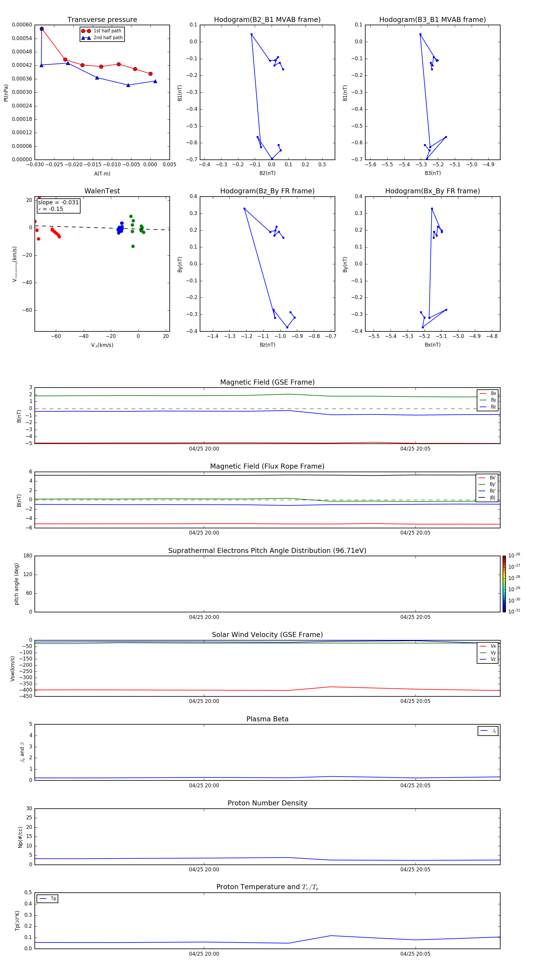The height and width of the screenshot is (980, 535).
Task: Click the 'By' legend entry in GSE magnetic field
Action: (488, 400)
